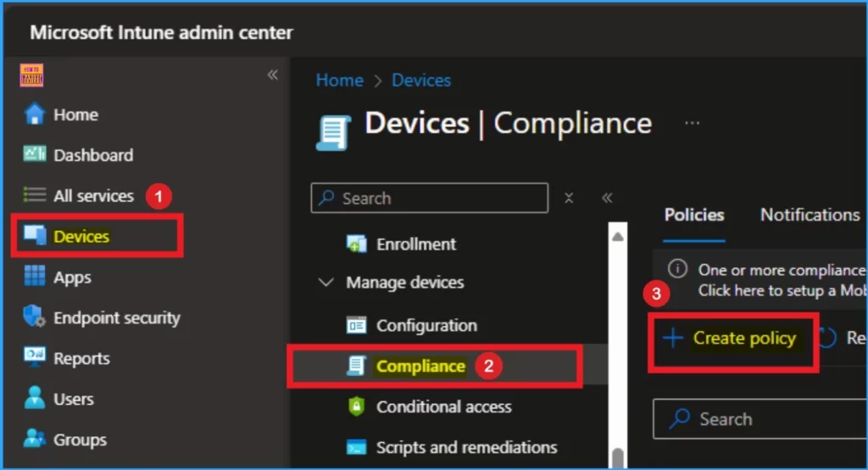Open Apps from the sidebar
Screen dimensions: 868x470
[x=72, y=278]
